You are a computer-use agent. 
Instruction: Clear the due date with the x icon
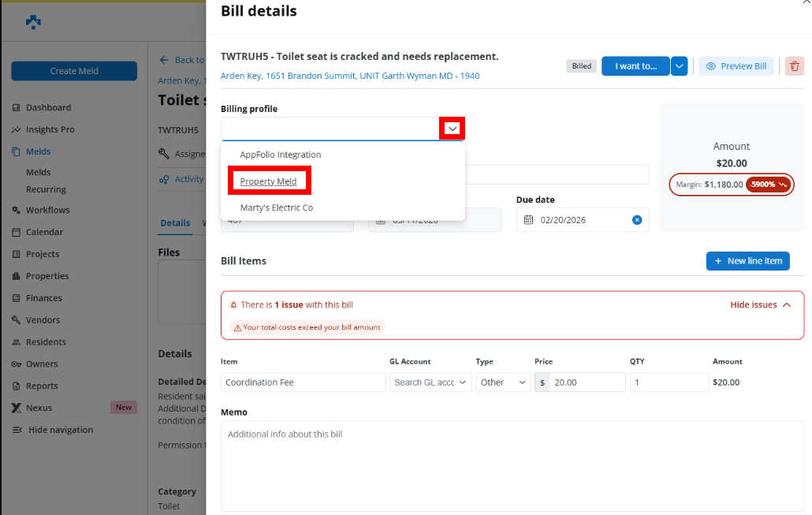pyautogui.click(x=637, y=220)
